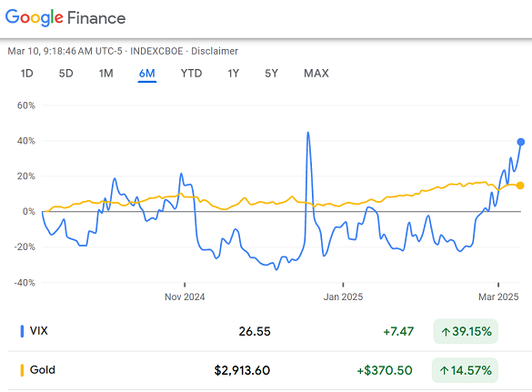The image size is (532, 392).
Task: Click the blue VIX endpoint dot on chart
Action: point(521,142)
